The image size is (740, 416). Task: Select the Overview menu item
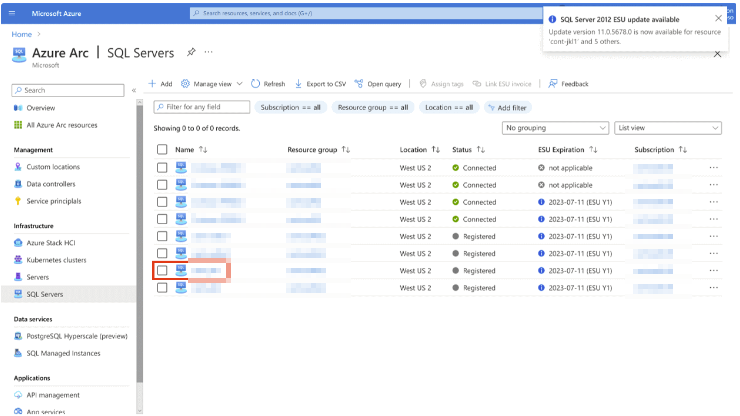pyautogui.click(x=41, y=108)
